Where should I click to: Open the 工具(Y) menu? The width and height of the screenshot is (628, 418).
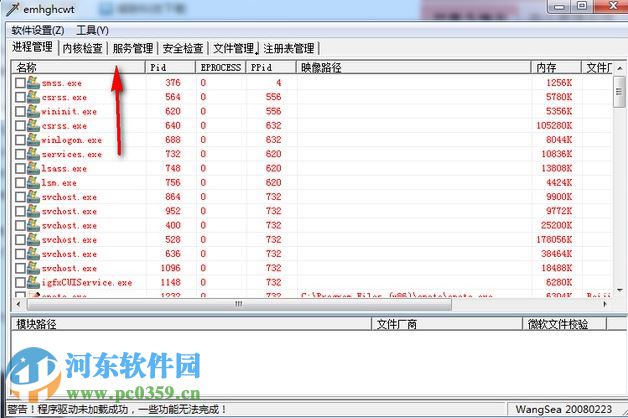click(x=92, y=30)
